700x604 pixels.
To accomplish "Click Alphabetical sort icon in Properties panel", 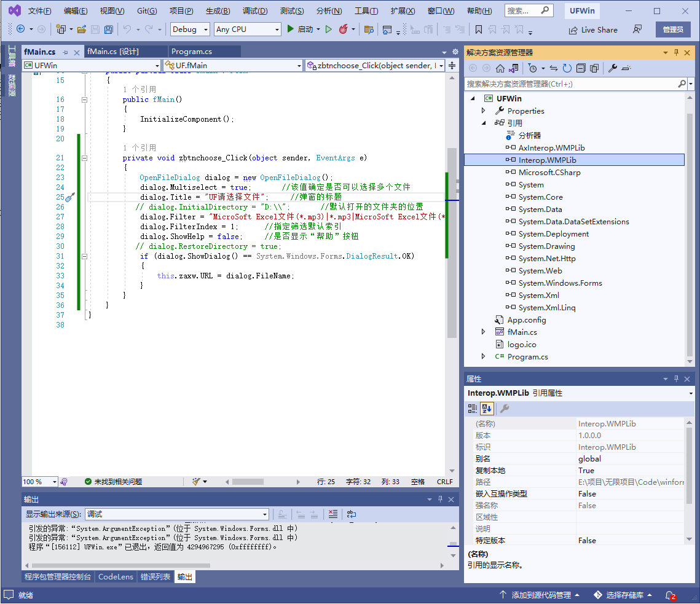I will [x=487, y=408].
